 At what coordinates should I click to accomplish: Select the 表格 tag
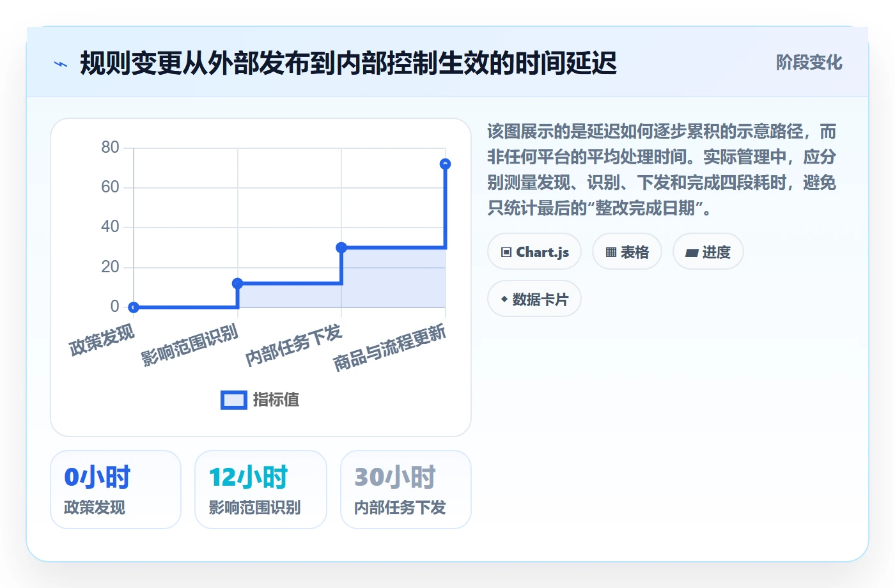click(627, 252)
